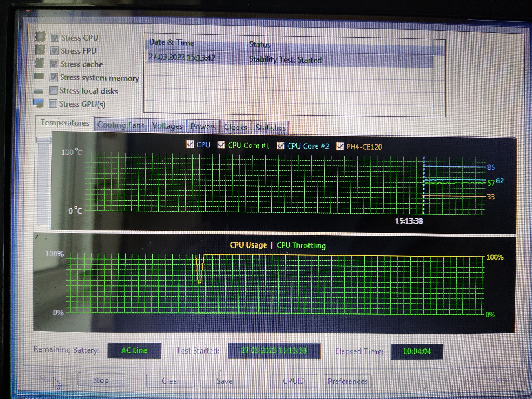This screenshot has height=399, width=532.
Task: Open the Powers tab
Action: [203, 127]
